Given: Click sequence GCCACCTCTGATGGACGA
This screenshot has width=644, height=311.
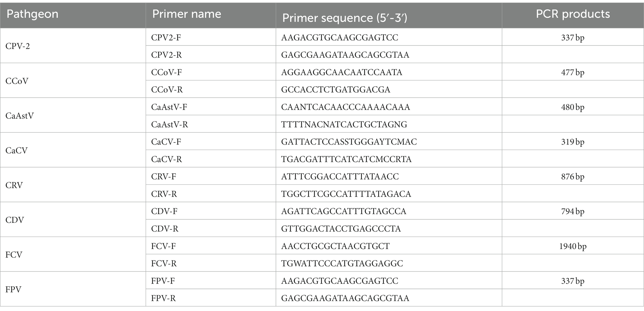Looking at the screenshot, I should (x=336, y=90).
